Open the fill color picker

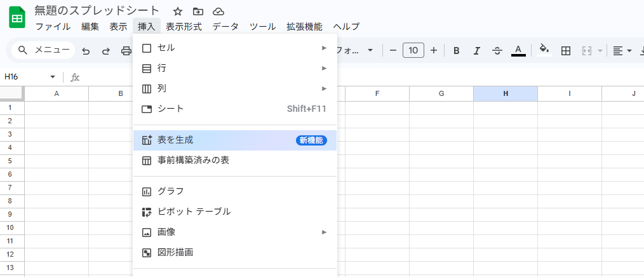coord(544,51)
